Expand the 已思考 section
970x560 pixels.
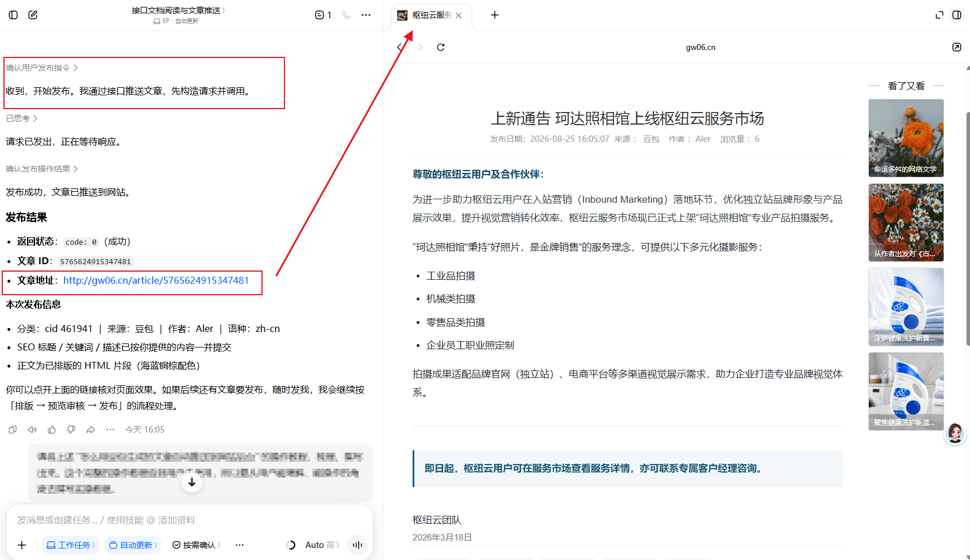click(x=21, y=118)
